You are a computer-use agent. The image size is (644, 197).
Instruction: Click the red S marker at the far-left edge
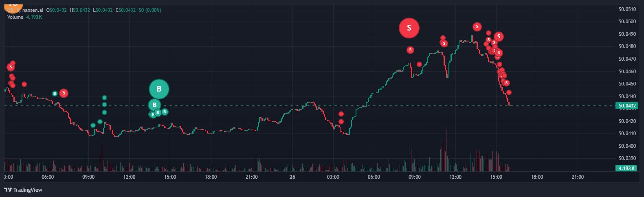tap(11, 67)
